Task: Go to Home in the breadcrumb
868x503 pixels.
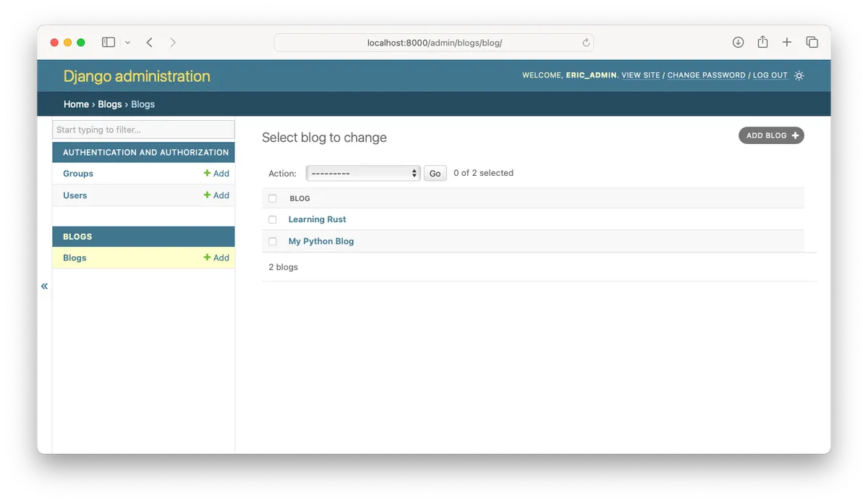Action: click(76, 104)
